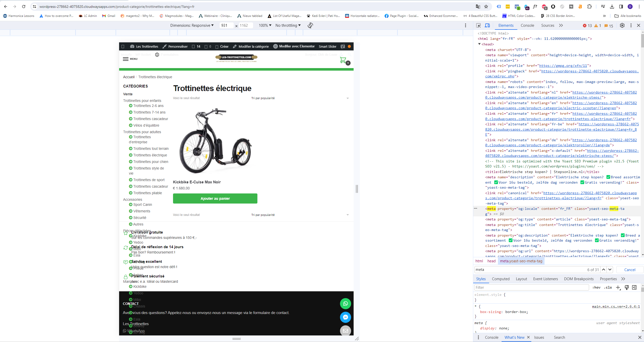Open the Issues drawer tab

pyautogui.click(x=539, y=337)
